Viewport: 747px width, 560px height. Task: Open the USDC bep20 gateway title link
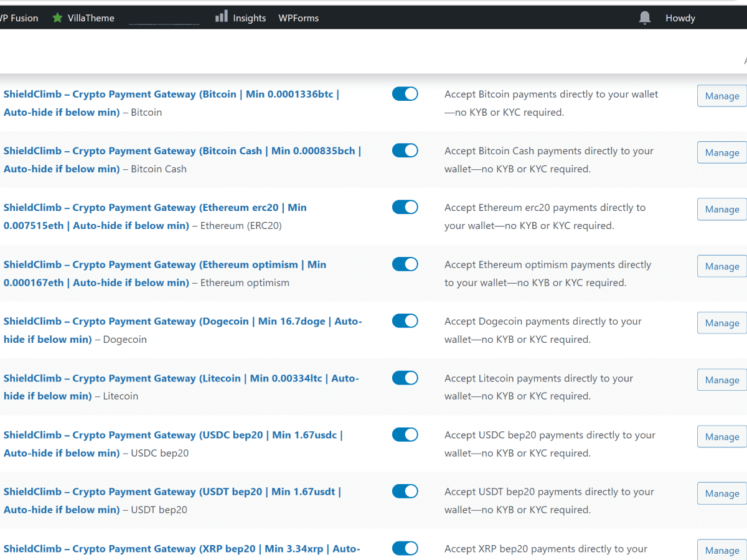click(x=173, y=444)
